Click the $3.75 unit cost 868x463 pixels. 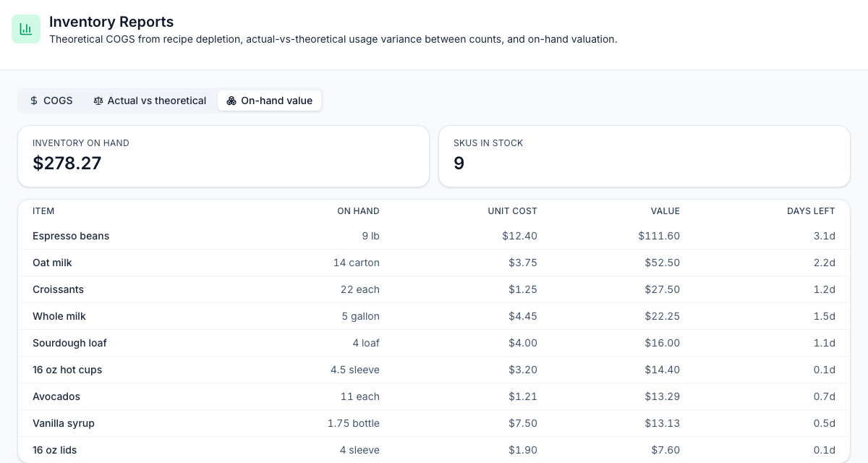[523, 263]
